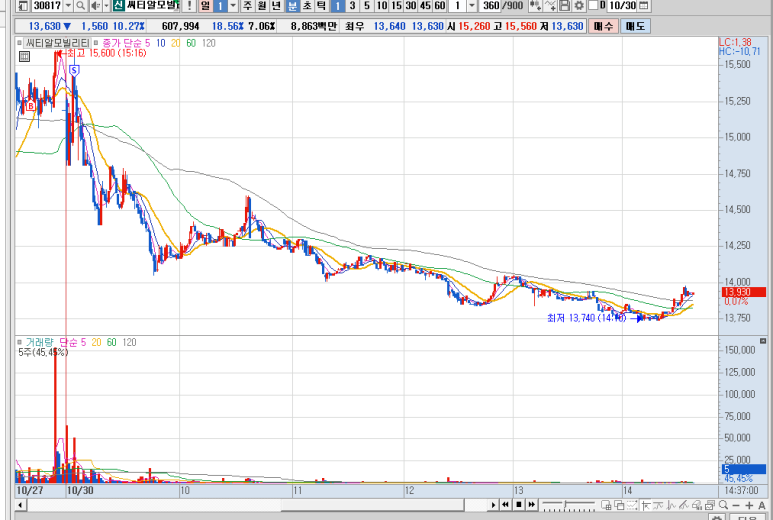The width and height of the screenshot is (773, 520).
Task: Click the small collapse icon on volume panel
Action: point(763,341)
